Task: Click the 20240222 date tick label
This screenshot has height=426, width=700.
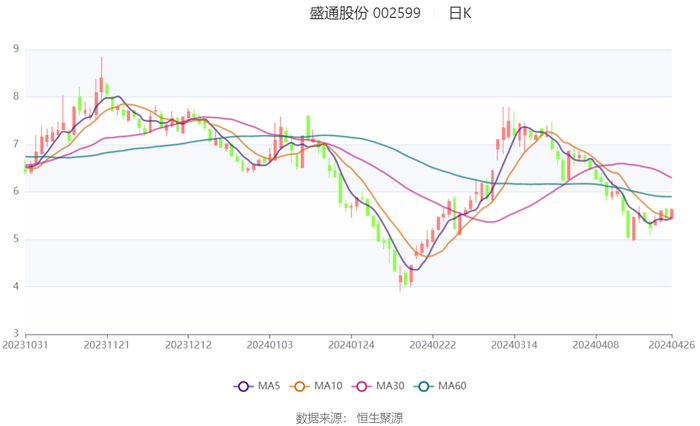Action: click(432, 344)
